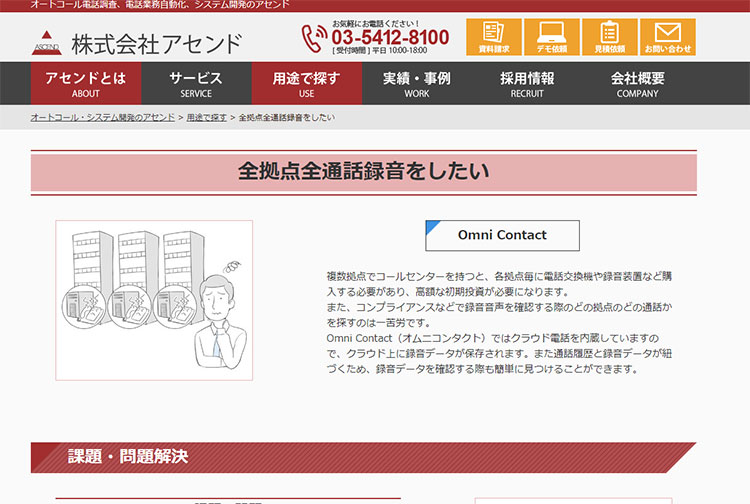Screen dimensions: 750x504
Task: Go to the 実績・事例 WORK menu
Action: (417, 83)
